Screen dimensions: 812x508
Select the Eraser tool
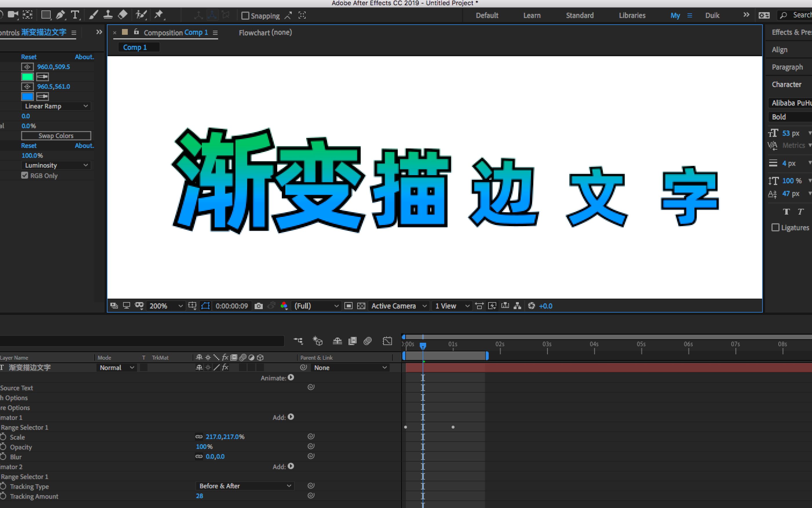tap(123, 15)
